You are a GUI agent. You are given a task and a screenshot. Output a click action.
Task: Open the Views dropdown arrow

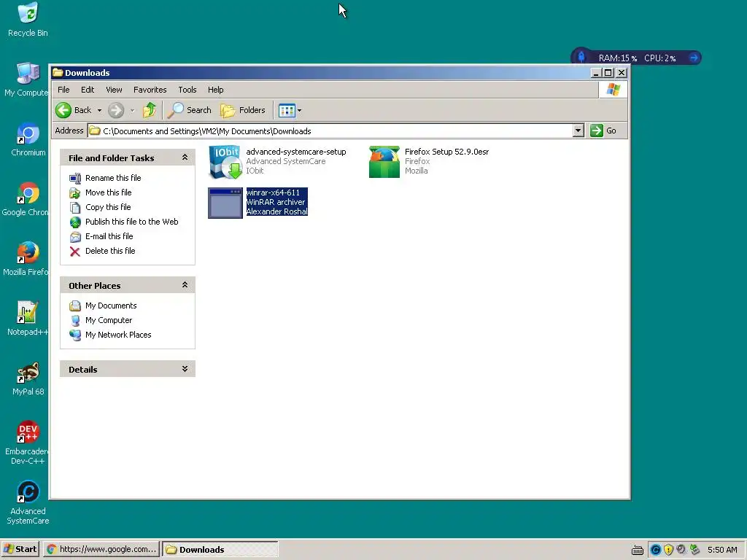pyautogui.click(x=299, y=111)
